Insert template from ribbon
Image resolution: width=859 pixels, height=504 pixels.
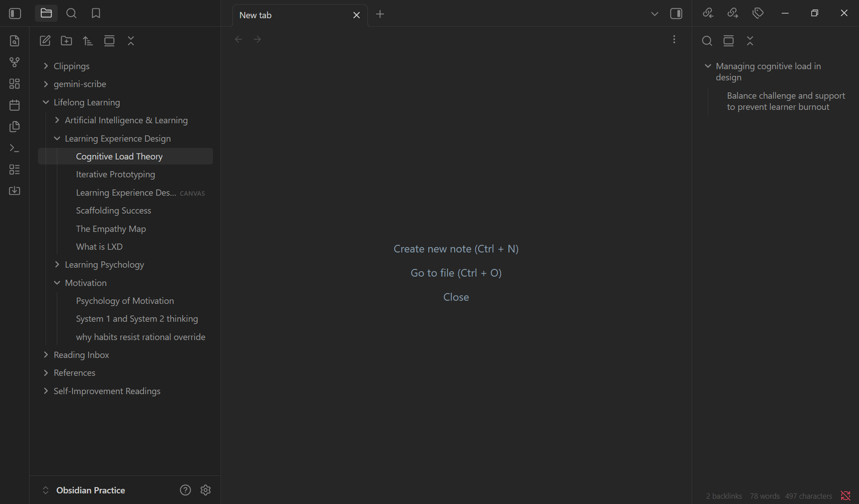[x=15, y=126]
